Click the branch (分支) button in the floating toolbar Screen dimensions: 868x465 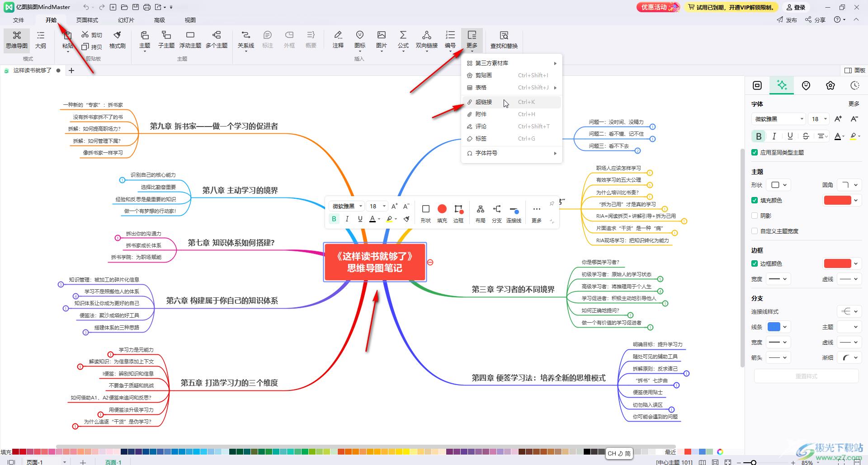496,213
